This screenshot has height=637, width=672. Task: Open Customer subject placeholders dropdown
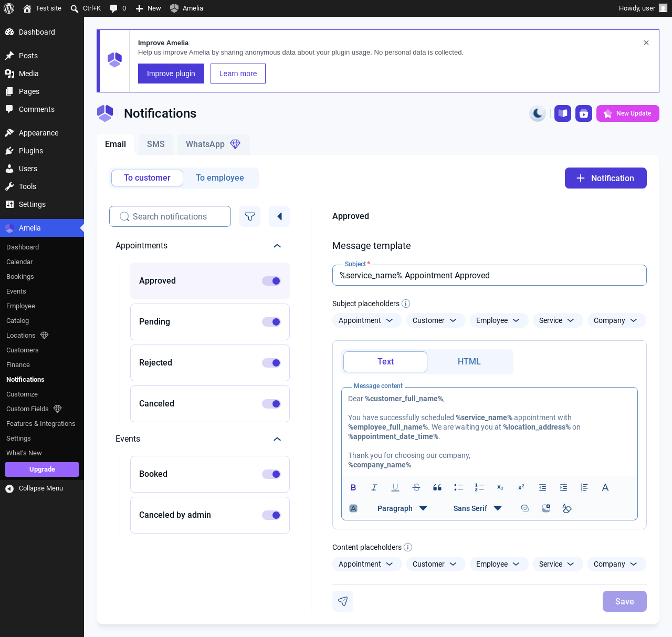tap(436, 320)
